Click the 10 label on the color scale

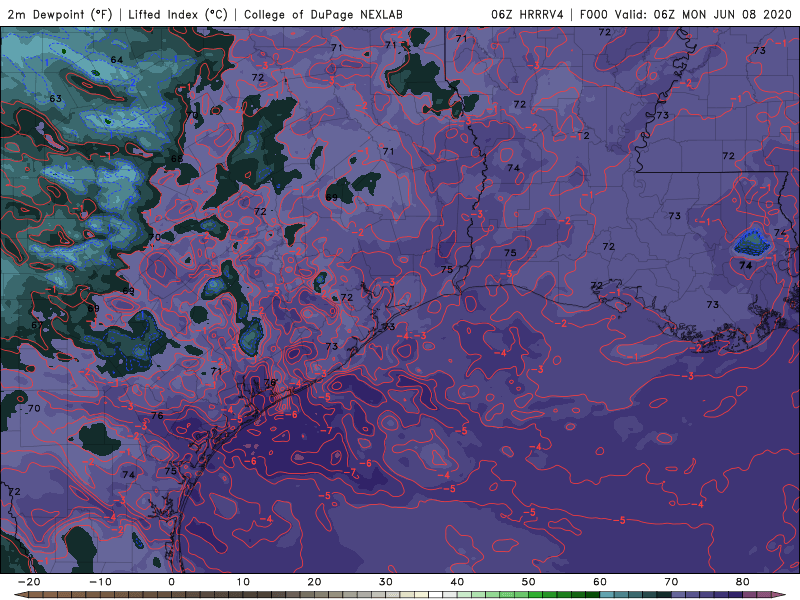pyautogui.click(x=243, y=582)
